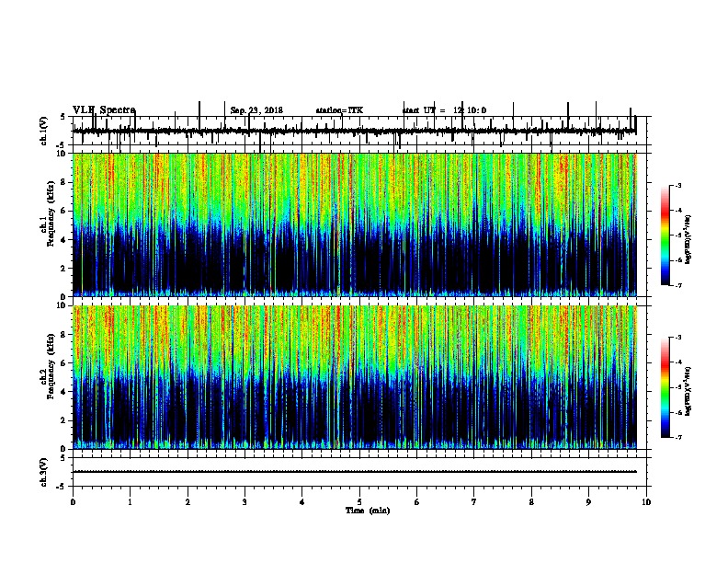Viewport: 728px width, 563px height.
Task: Click the ch.2 color scale log(PSD) unit label
Action: (x=688, y=391)
